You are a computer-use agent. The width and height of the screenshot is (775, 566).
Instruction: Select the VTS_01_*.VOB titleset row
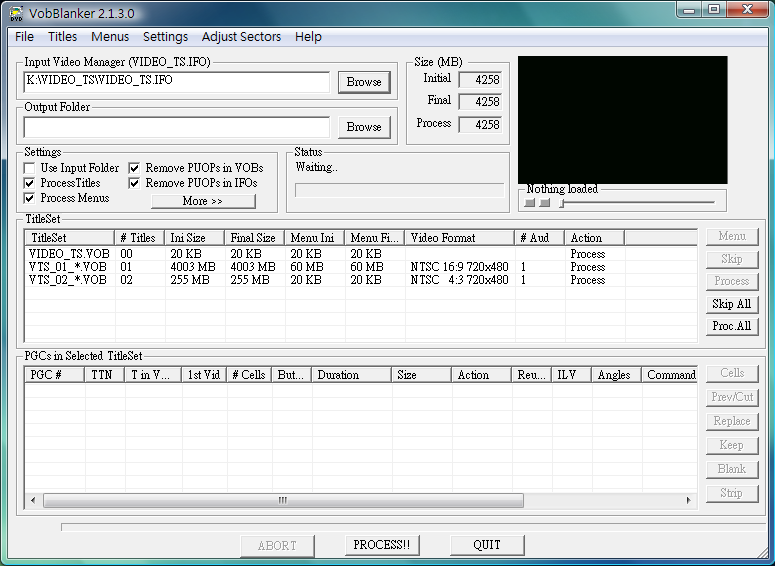click(68, 267)
